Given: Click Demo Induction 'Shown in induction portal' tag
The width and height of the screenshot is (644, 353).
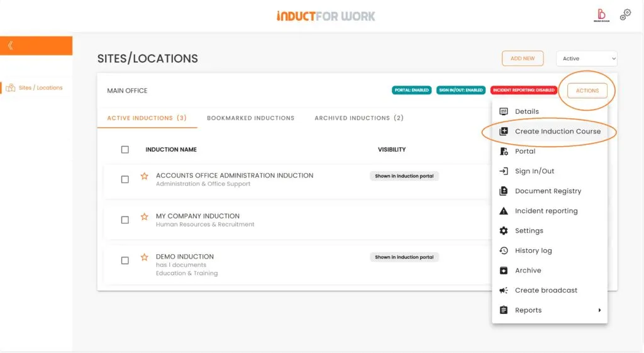Looking at the screenshot, I should tap(404, 257).
